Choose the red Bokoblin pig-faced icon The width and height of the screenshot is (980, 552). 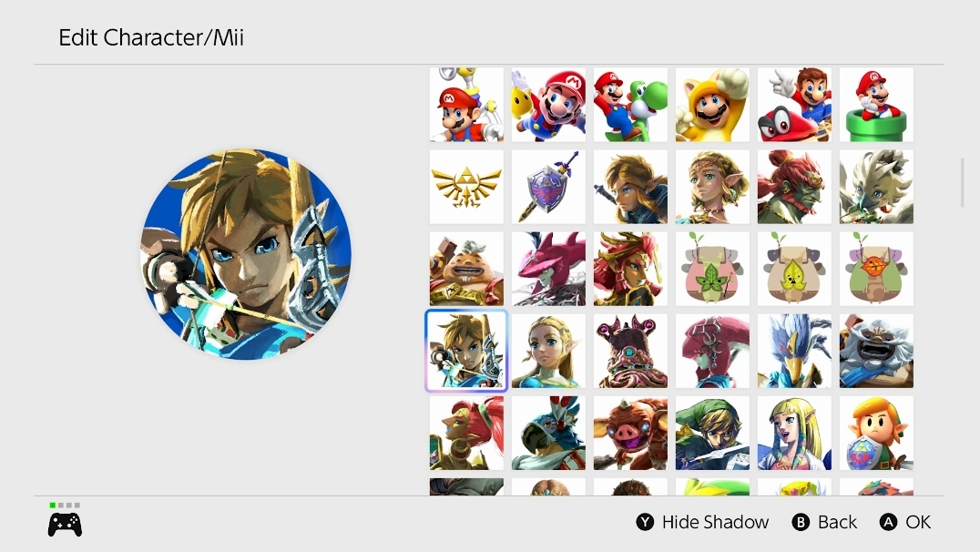(630, 433)
